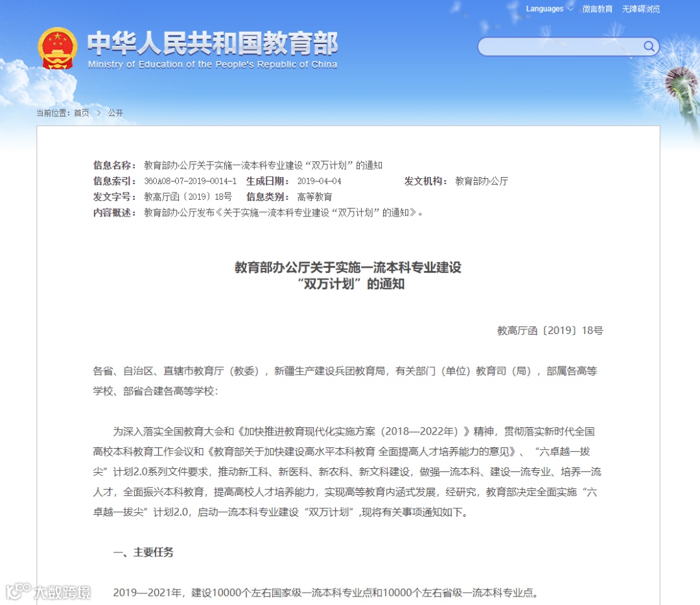Click the 中华人民共和国教育部 site title
The width and height of the screenshot is (700, 605).
pos(213,43)
